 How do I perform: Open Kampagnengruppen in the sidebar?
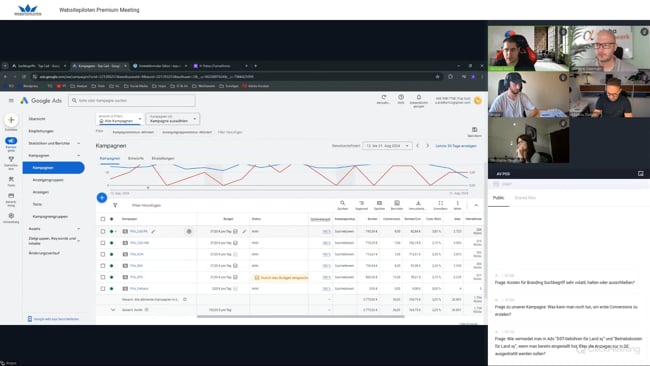[x=50, y=216]
